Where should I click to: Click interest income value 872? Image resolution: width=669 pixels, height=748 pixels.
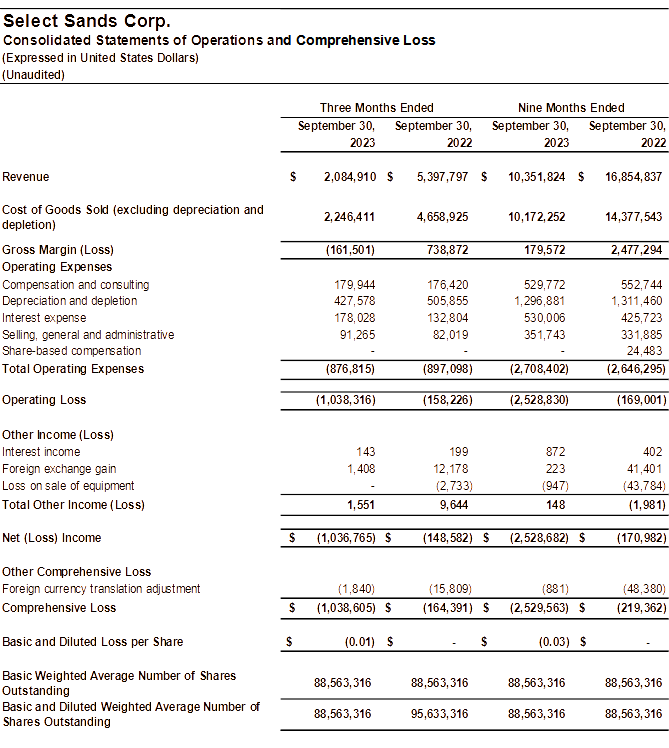(x=555, y=452)
